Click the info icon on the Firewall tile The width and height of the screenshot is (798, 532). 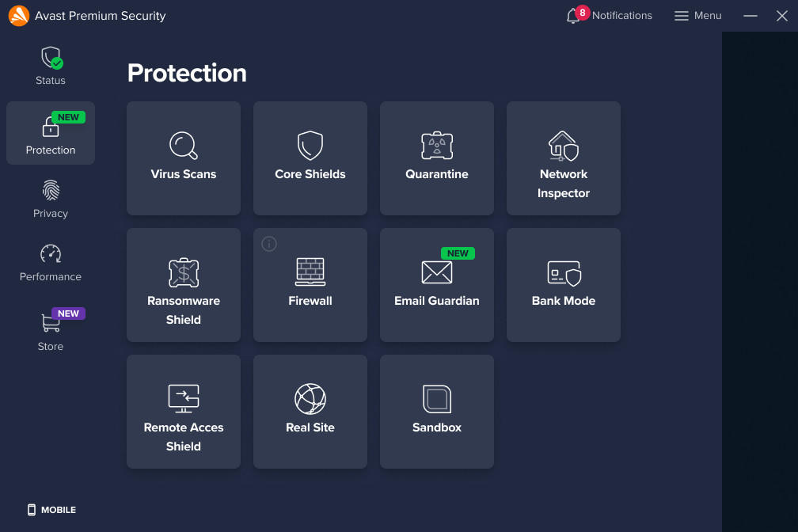[x=268, y=244]
